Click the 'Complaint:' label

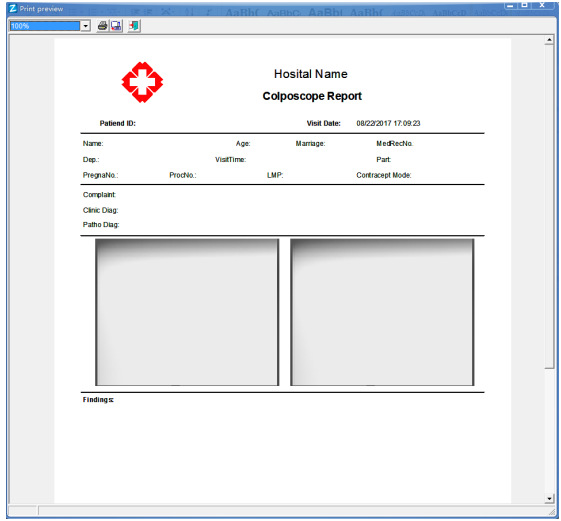point(99,195)
